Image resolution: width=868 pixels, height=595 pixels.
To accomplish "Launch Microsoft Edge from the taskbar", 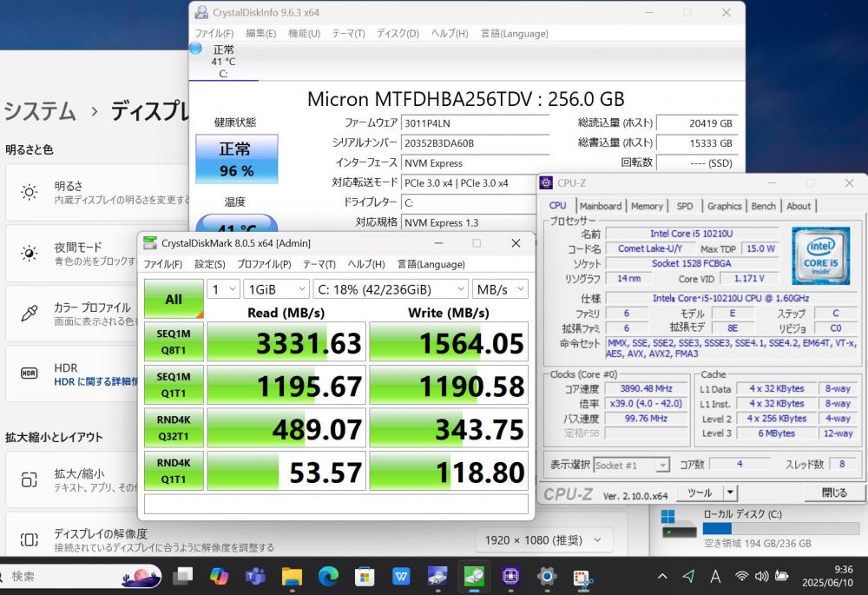I will tap(328, 576).
